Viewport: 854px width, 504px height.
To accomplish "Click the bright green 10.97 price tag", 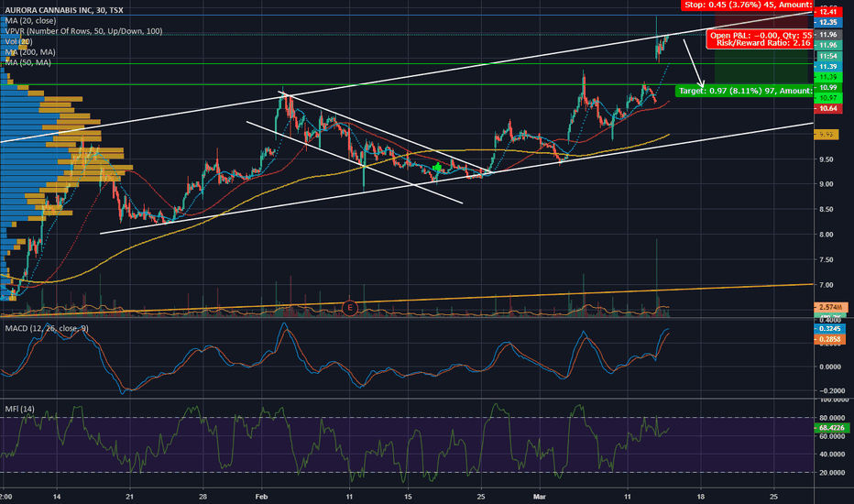I will click(x=827, y=98).
